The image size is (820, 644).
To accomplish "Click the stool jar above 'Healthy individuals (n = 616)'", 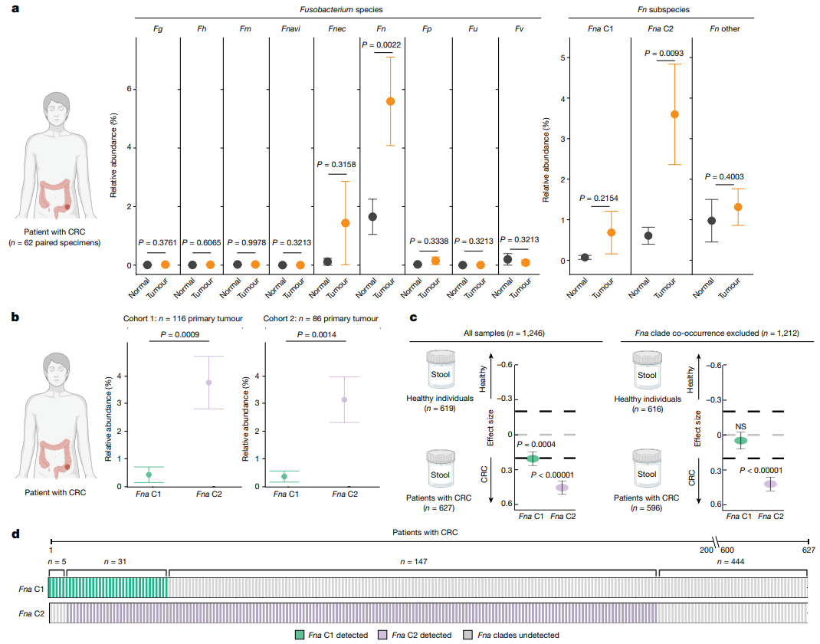I will (647, 371).
